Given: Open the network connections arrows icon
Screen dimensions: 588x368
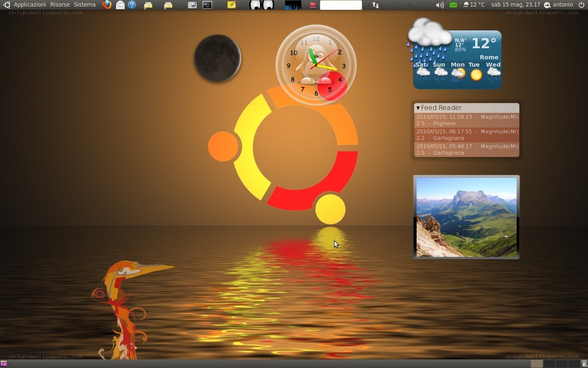Looking at the screenshot, I should pyautogui.click(x=376, y=5).
